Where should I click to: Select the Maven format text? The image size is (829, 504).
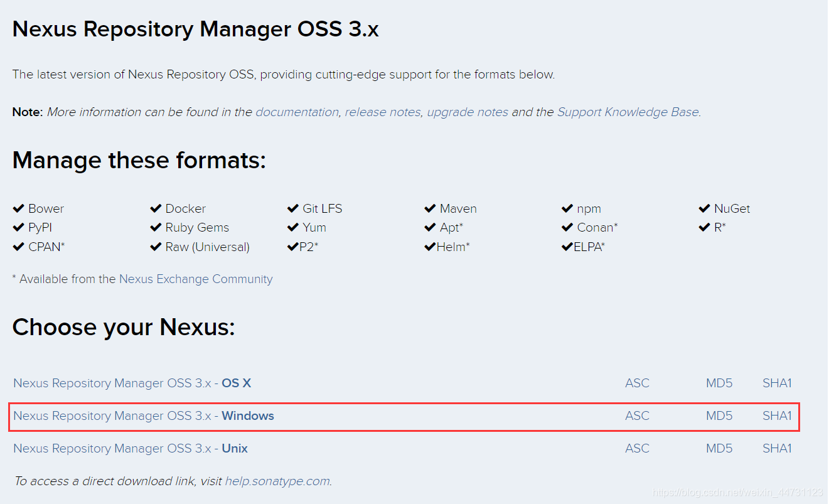tap(458, 208)
